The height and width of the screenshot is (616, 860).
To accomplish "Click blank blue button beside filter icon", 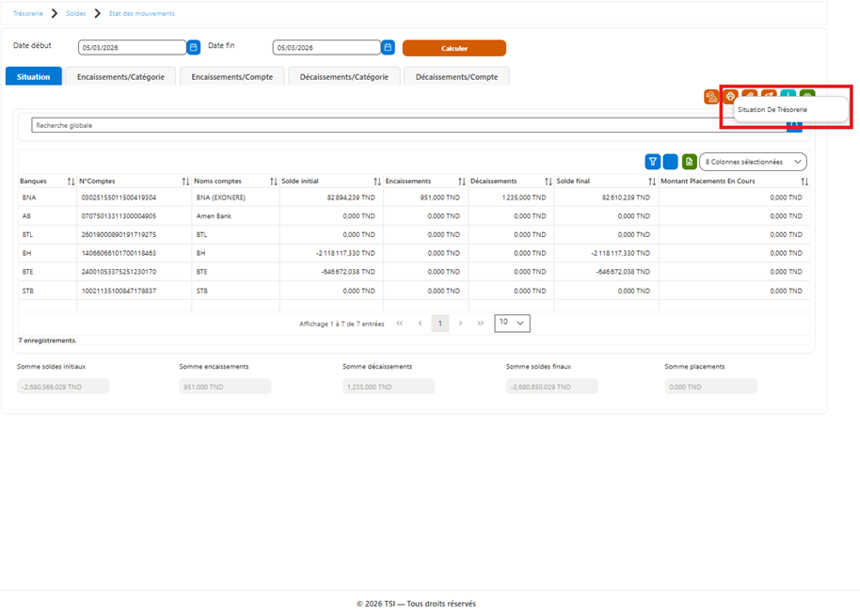I will click(670, 162).
